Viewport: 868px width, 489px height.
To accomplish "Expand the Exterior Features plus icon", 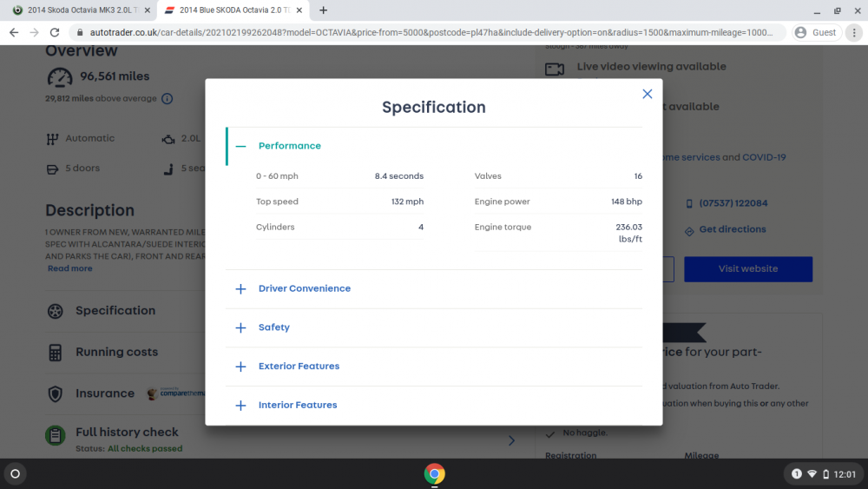I will point(240,367).
